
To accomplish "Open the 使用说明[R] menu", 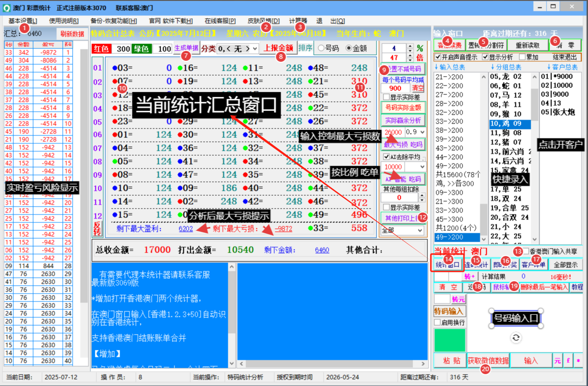I will pos(64,21).
